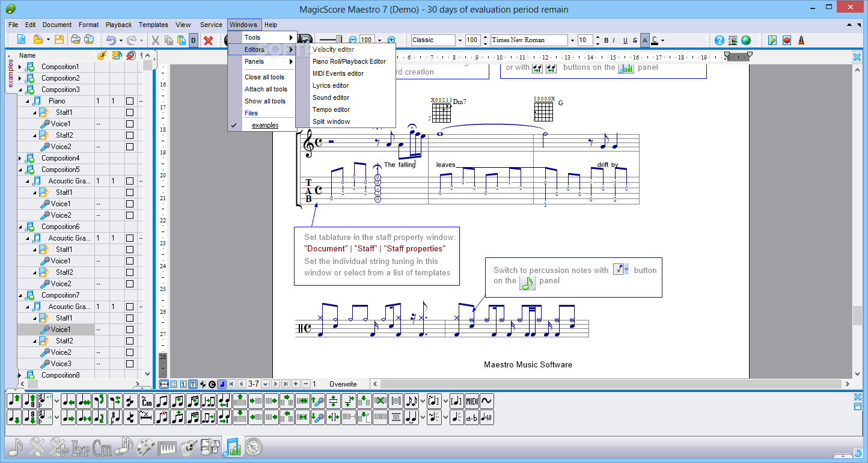Click the guitar icon column header
The width and height of the screenshot is (868, 463).
[102, 55]
